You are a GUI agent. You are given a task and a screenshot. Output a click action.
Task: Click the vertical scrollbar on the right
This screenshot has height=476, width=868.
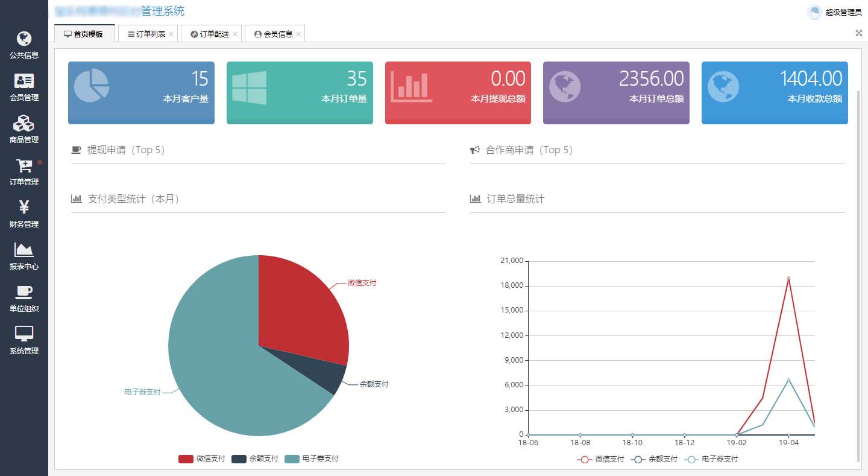coord(858,271)
